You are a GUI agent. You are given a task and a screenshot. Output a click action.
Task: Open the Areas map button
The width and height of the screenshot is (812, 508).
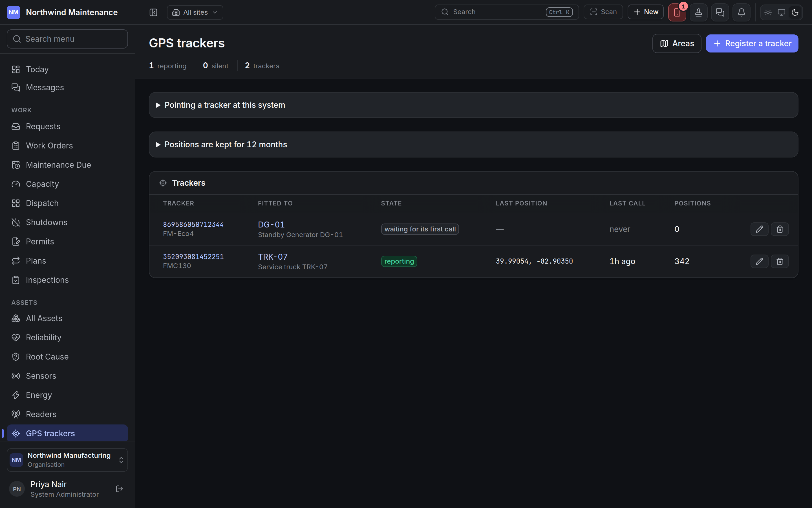pos(677,43)
